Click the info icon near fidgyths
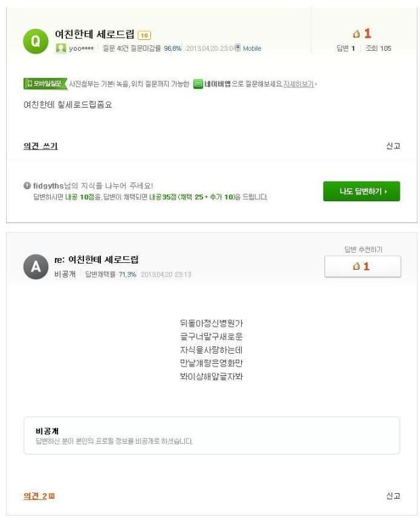 [x=27, y=186]
